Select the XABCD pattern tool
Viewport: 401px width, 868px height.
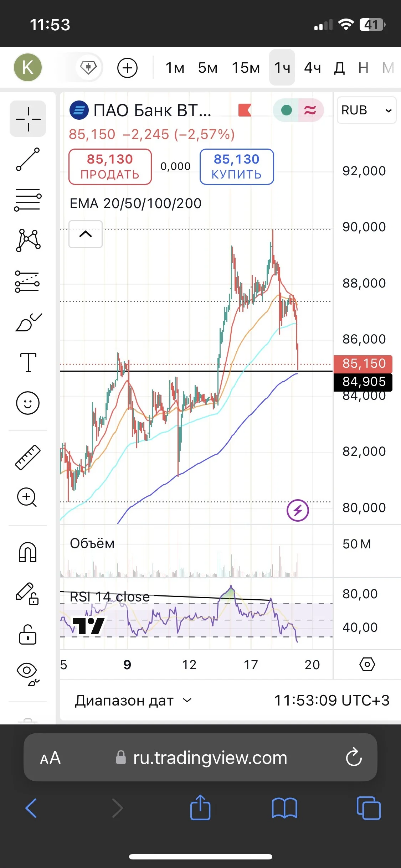[28, 241]
